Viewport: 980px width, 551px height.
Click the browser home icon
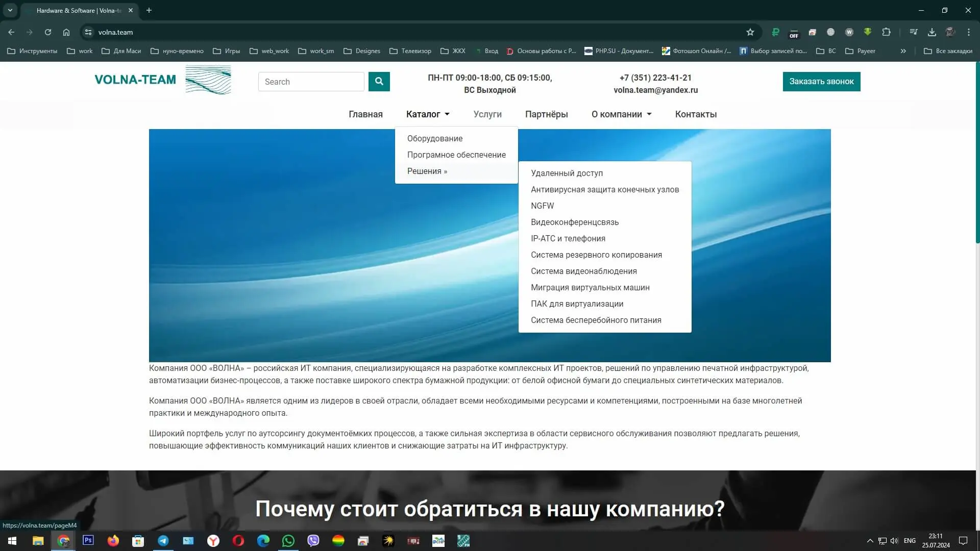pyautogui.click(x=66, y=32)
